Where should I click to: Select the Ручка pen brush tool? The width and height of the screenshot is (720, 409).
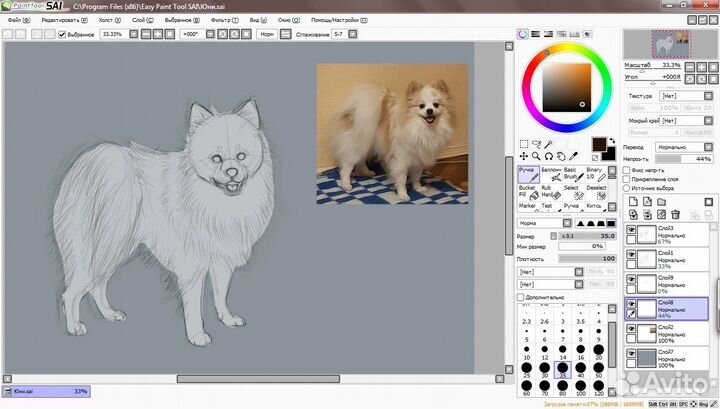tap(527, 174)
